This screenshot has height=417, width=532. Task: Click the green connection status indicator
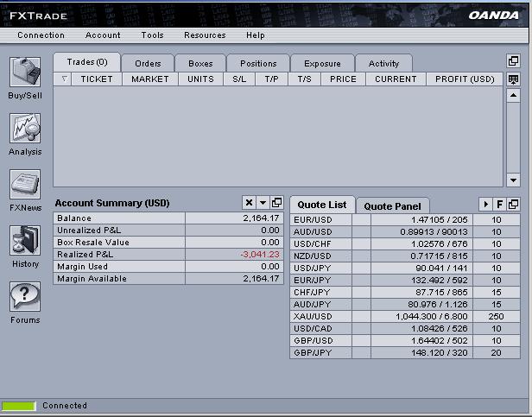(x=19, y=406)
